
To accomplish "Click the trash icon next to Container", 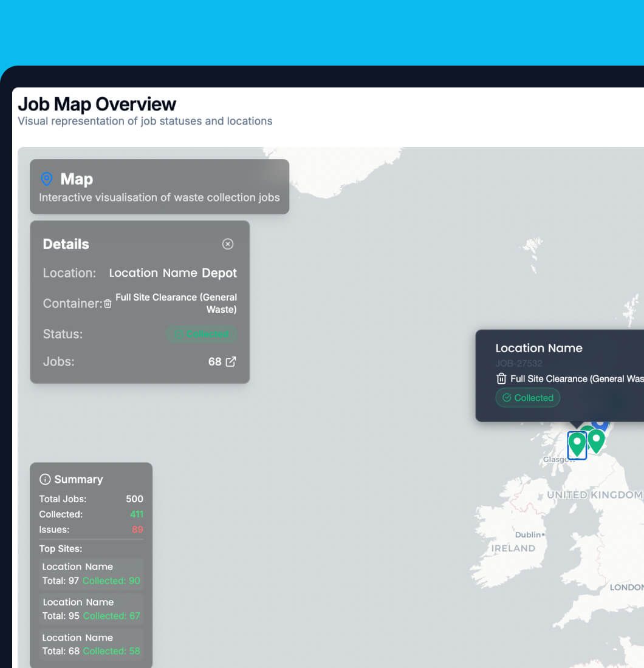I will coord(108,304).
